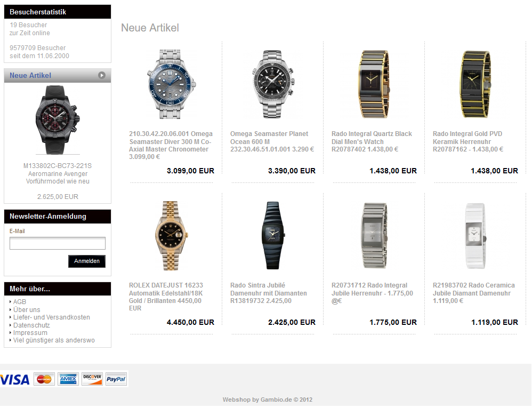This screenshot has height=407, width=532.
Task: Click the Visa payment logo
Action: 14,379
